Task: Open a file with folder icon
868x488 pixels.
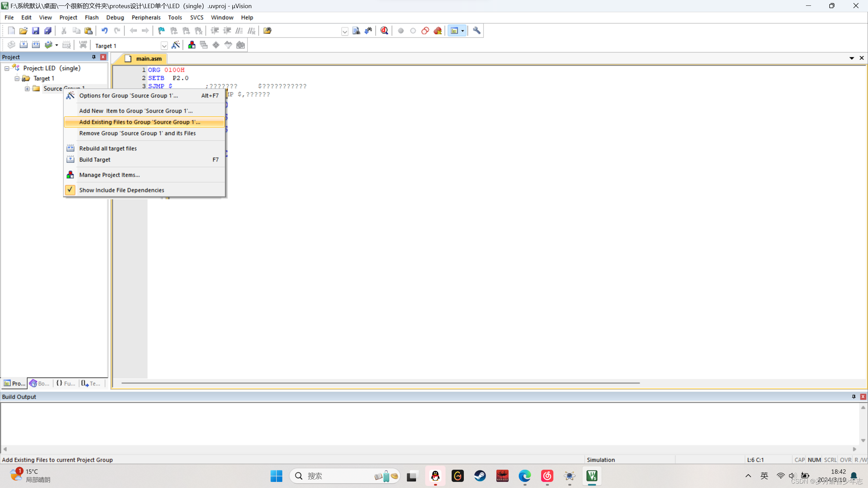Action: click(x=23, y=31)
